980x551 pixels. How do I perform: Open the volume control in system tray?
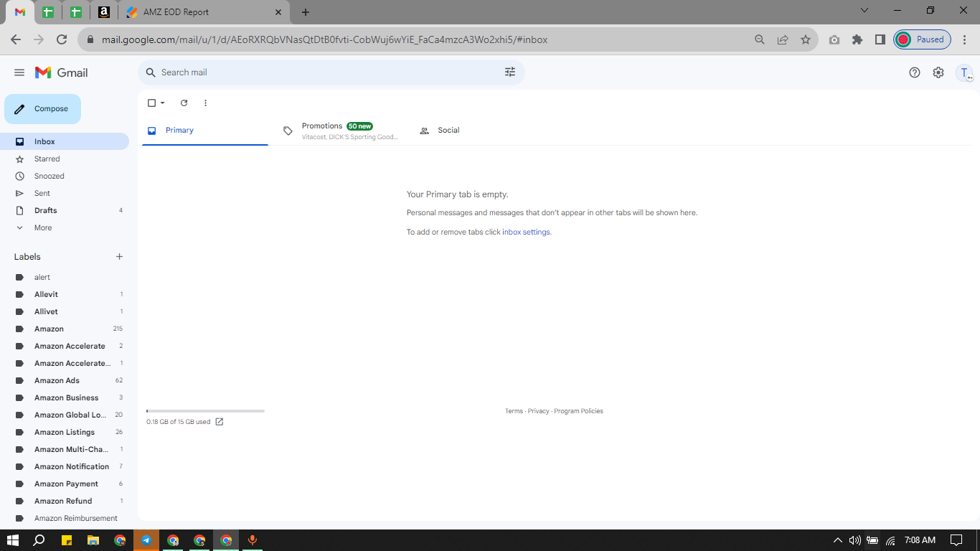[x=854, y=540]
